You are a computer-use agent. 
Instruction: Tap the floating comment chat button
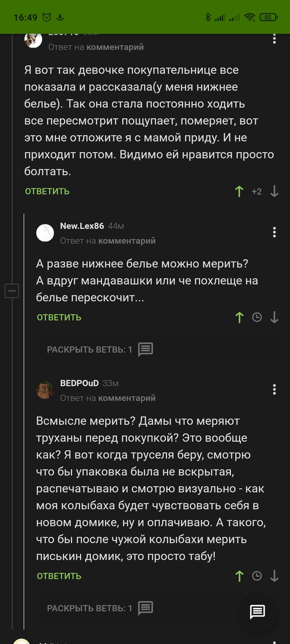pyautogui.click(x=257, y=612)
